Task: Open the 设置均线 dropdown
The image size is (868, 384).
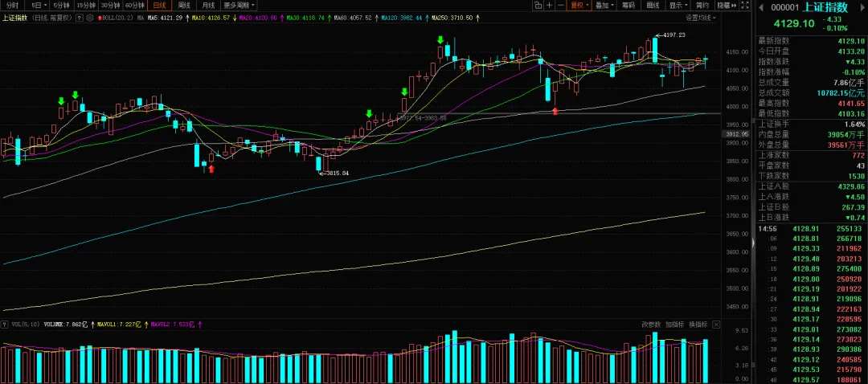Action: [700, 18]
